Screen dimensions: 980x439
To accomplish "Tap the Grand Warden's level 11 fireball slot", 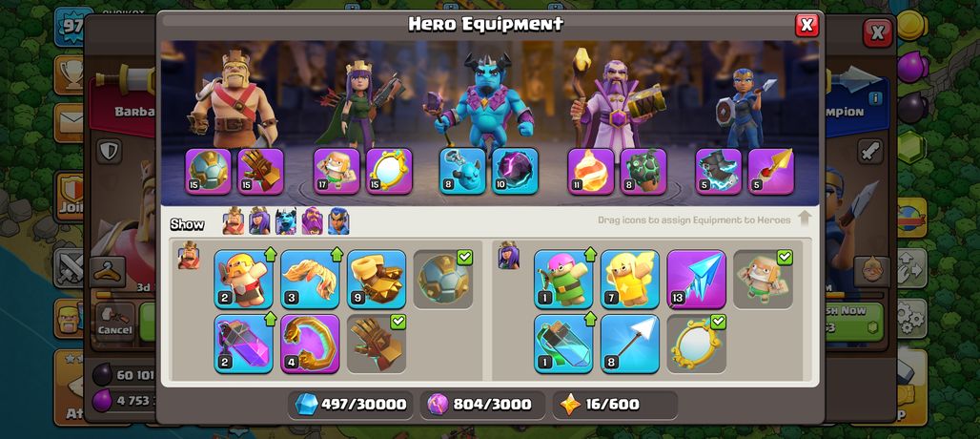I will pyautogui.click(x=591, y=172).
